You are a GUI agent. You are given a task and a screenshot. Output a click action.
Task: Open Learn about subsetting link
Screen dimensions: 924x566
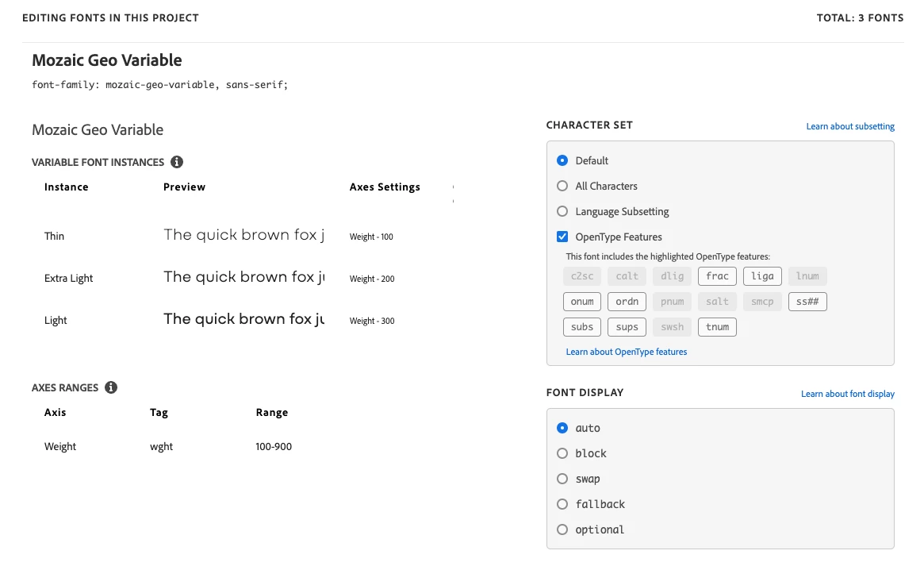(x=850, y=126)
